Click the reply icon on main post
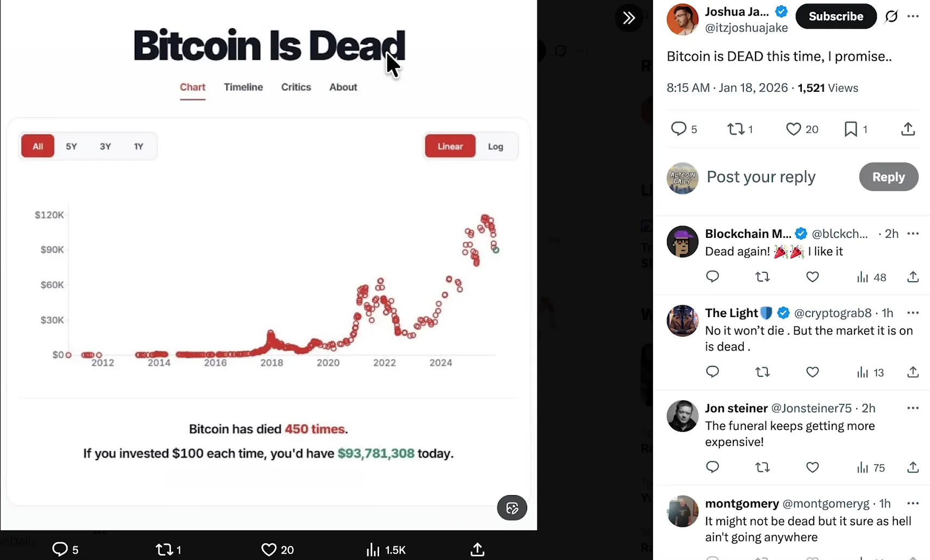The height and width of the screenshot is (560, 930). click(x=678, y=129)
